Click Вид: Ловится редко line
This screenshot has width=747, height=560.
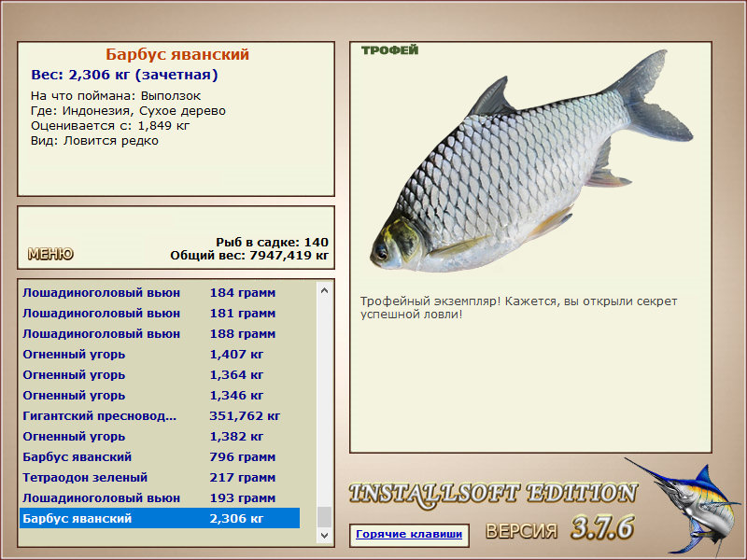coord(94,141)
